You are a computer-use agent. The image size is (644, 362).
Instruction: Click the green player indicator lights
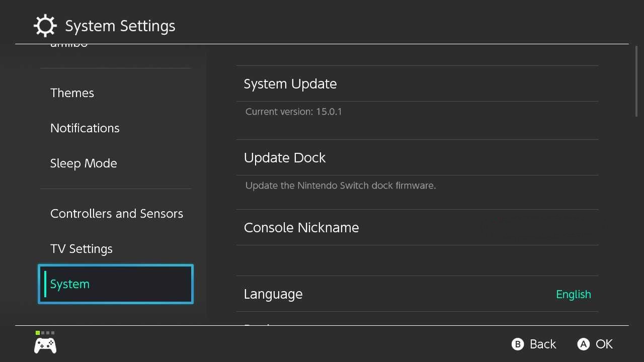coord(45,333)
